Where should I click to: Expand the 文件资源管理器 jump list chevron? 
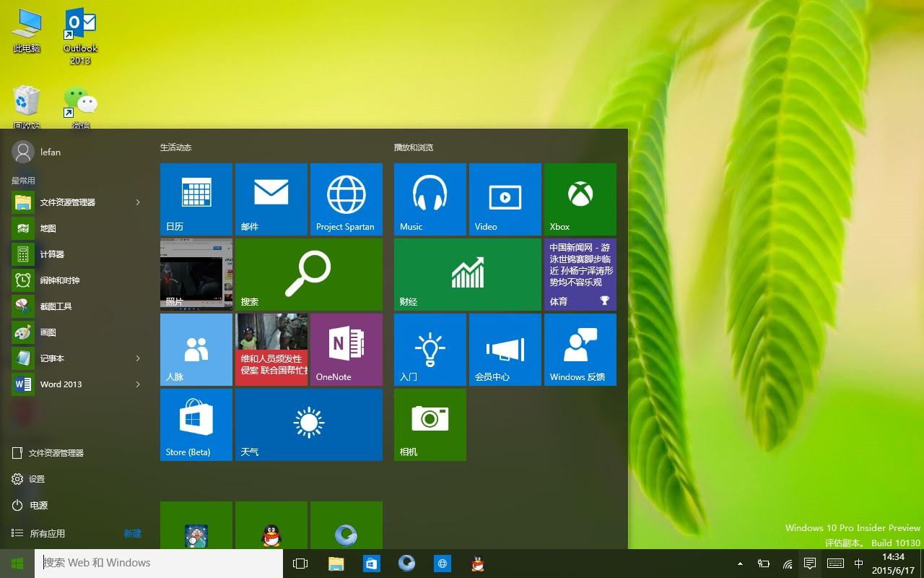(x=137, y=202)
